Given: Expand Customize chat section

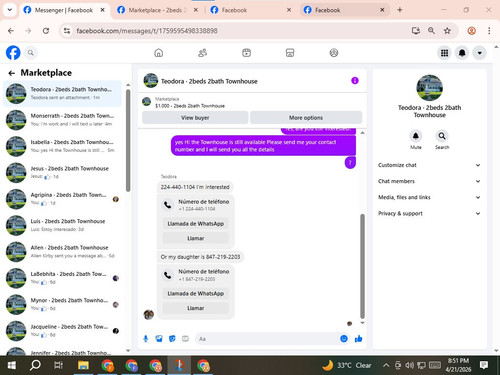Looking at the screenshot, I should coord(429,165).
